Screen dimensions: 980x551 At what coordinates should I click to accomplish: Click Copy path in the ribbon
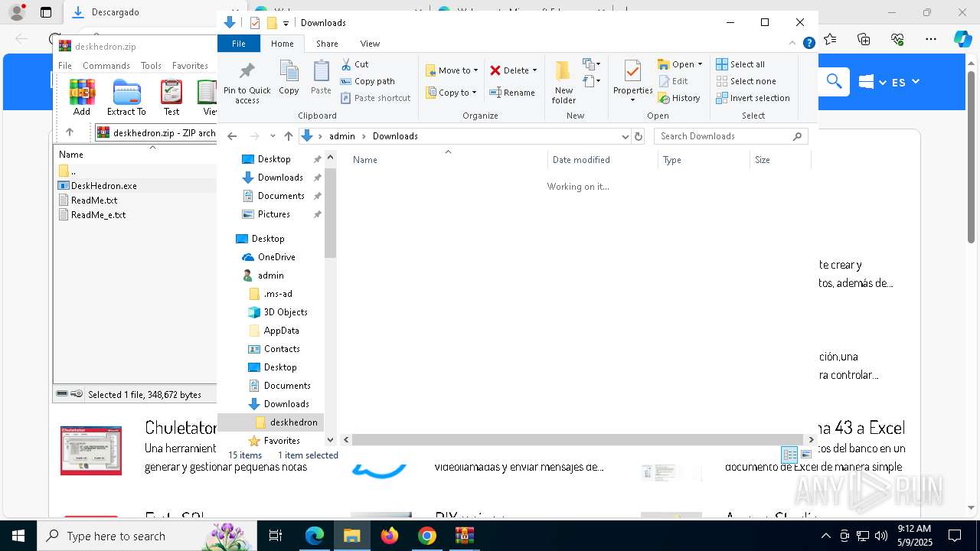(x=367, y=81)
